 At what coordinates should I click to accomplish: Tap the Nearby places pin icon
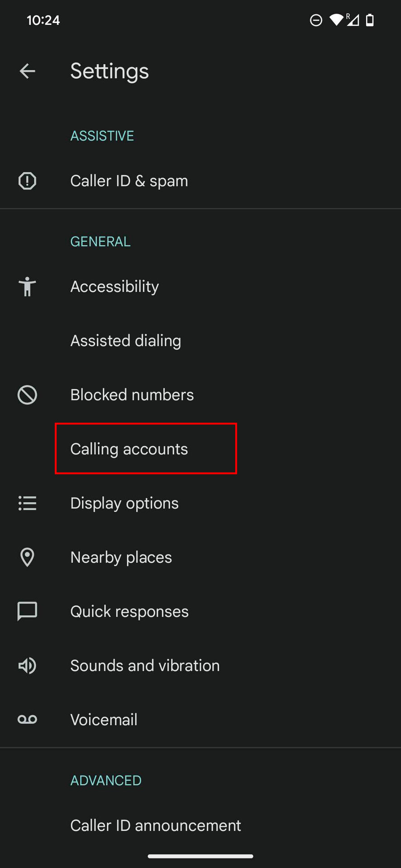[x=27, y=557]
